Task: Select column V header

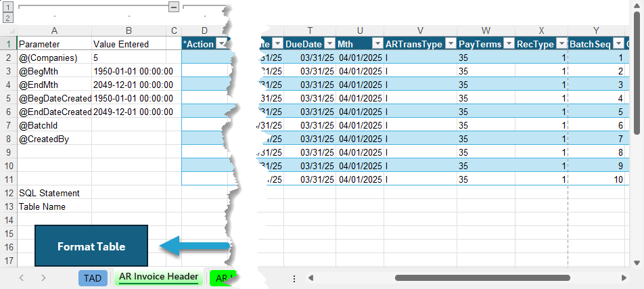Action: (x=420, y=31)
